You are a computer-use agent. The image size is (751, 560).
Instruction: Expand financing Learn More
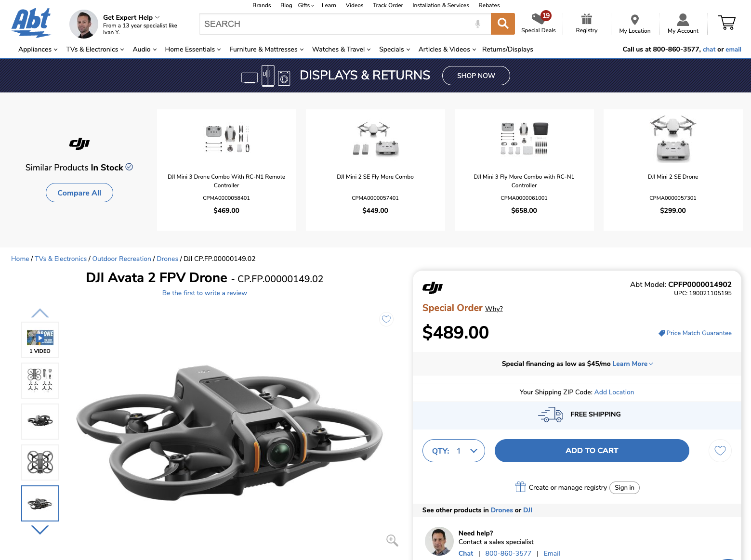[x=632, y=364]
